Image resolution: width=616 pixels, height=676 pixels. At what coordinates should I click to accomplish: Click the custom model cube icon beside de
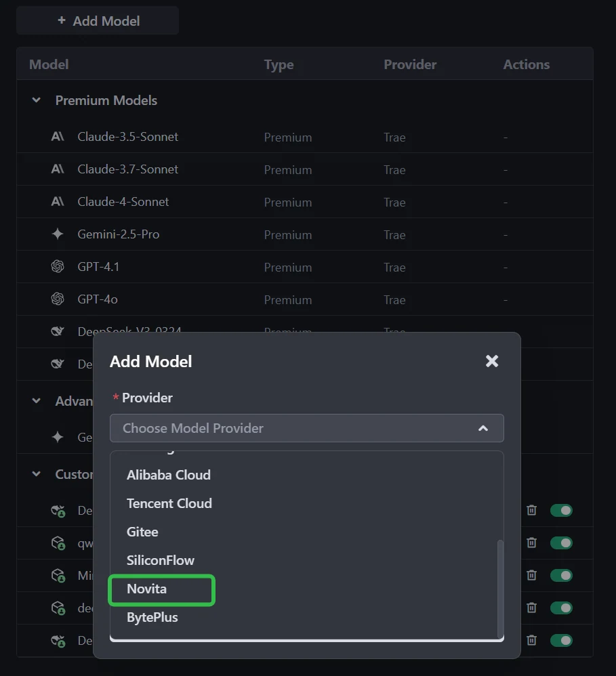[58, 608]
